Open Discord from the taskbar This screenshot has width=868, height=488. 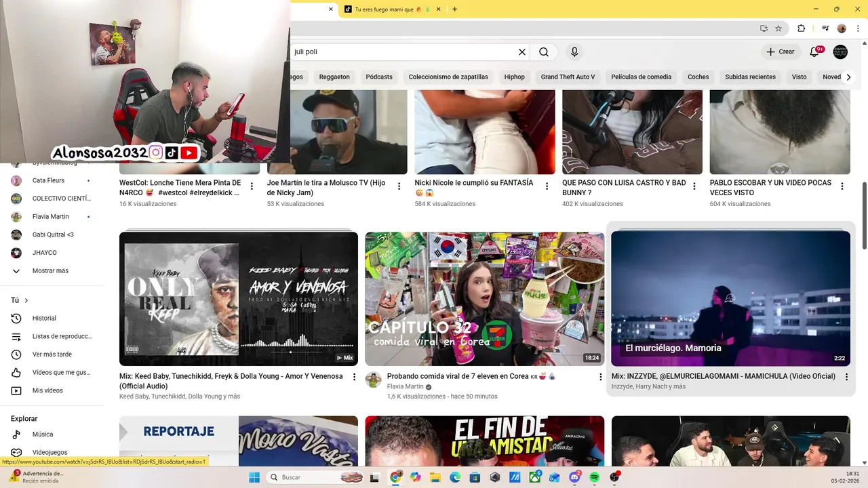pos(575,477)
